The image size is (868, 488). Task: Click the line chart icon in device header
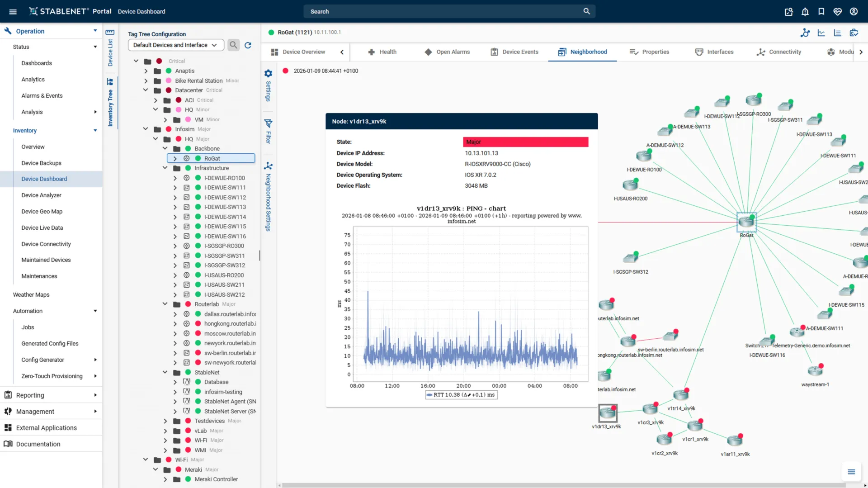[821, 33]
